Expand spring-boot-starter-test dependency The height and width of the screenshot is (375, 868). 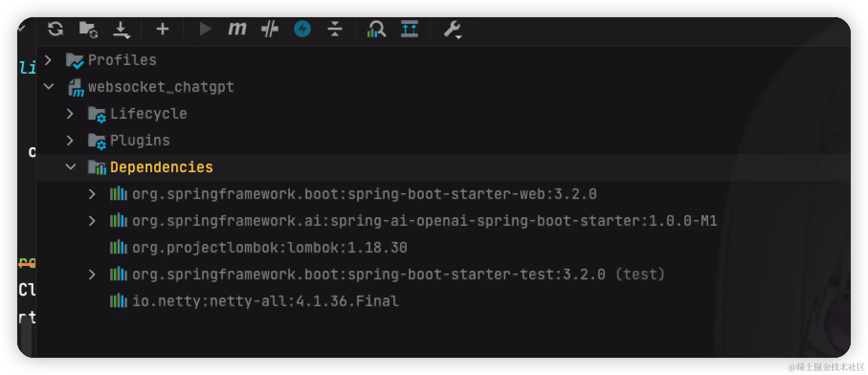pos(92,274)
